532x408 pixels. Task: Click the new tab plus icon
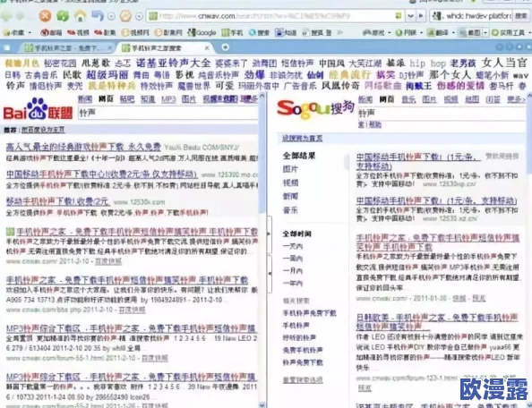tap(225, 47)
